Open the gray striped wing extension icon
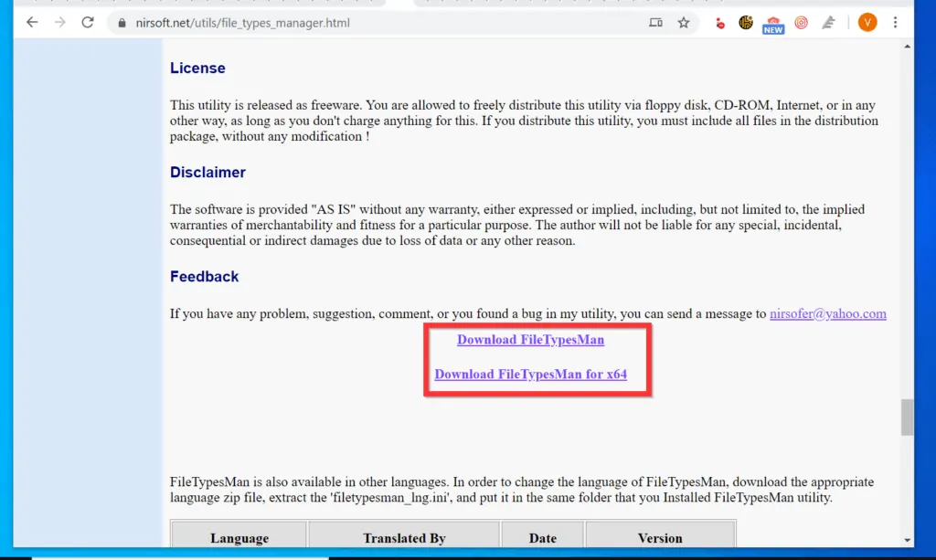This screenshot has height=560, width=936. (x=828, y=23)
